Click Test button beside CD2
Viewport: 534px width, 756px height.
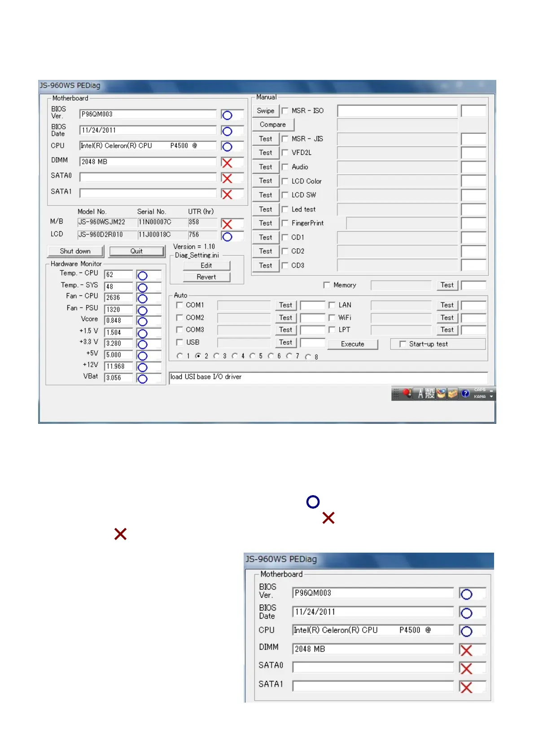(x=266, y=251)
